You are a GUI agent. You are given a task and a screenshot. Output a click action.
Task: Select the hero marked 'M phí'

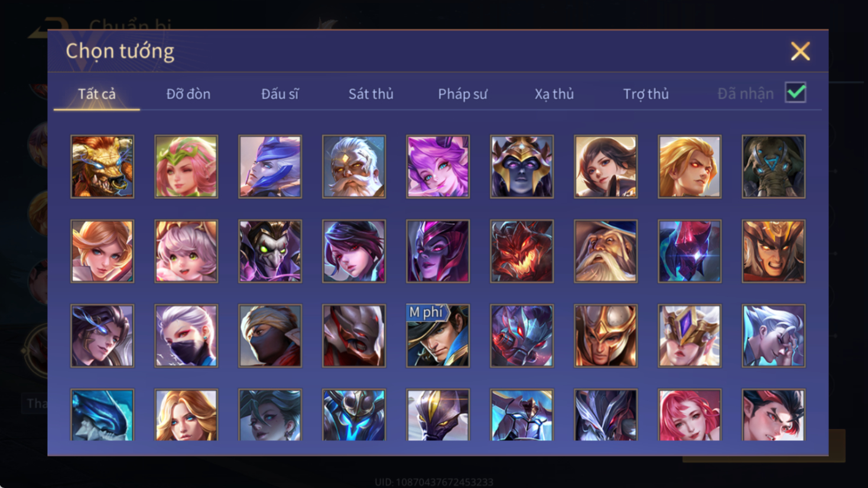tap(438, 336)
